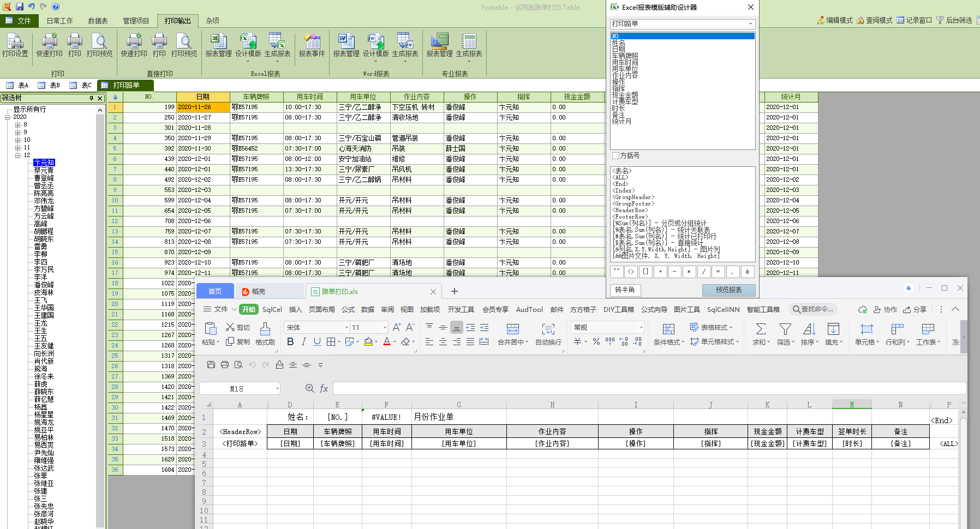Screen dimensions: 980x529
Task: Open cell name box M18 dropdown
Action: click(277, 388)
